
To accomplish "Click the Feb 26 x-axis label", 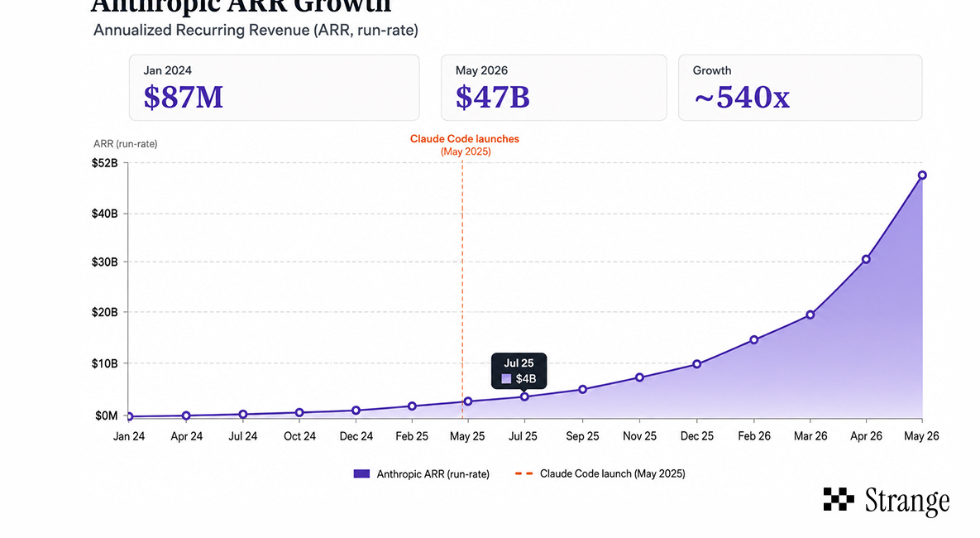I will click(x=754, y=436).
